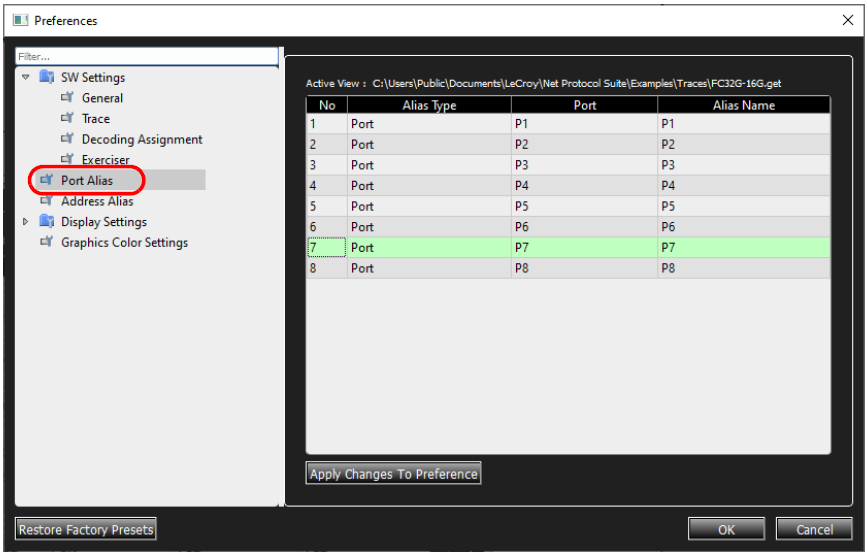
Task: Collapse the SW Settings tree node
Action: (x=25, y=77)
